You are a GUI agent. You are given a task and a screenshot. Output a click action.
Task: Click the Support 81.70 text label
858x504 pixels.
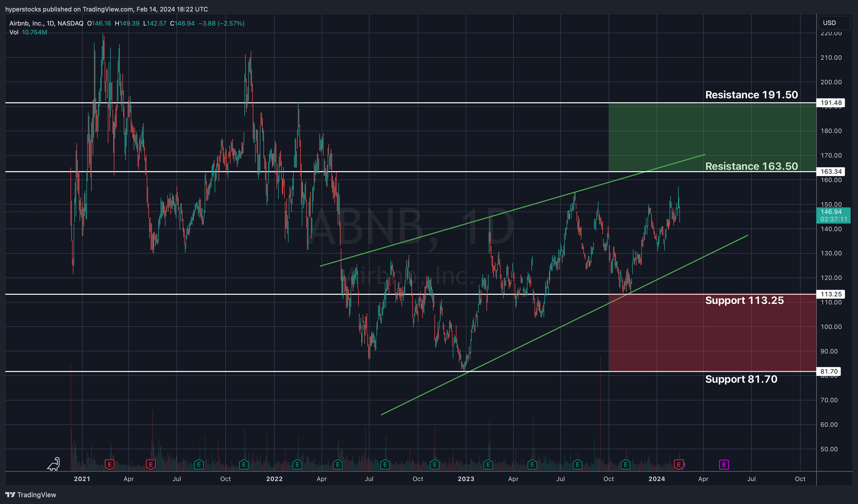[x=741, y=379]
